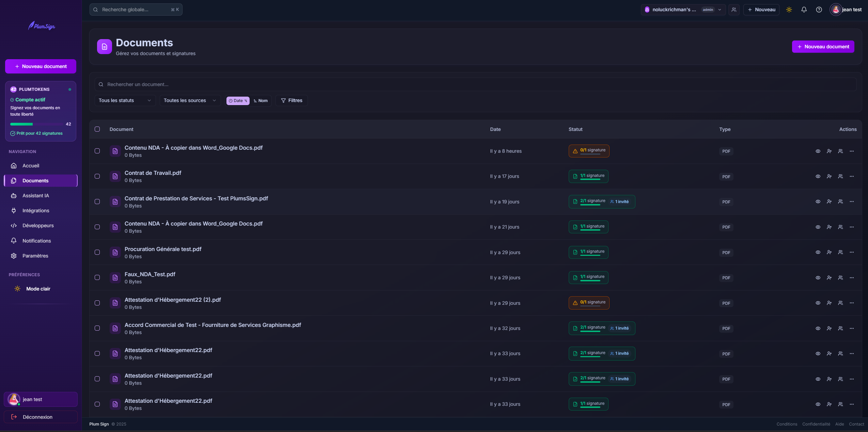Viewport: 868px width, 432px height.
Task: Open the Confidentialité footer link
Action: pos(816,424)
